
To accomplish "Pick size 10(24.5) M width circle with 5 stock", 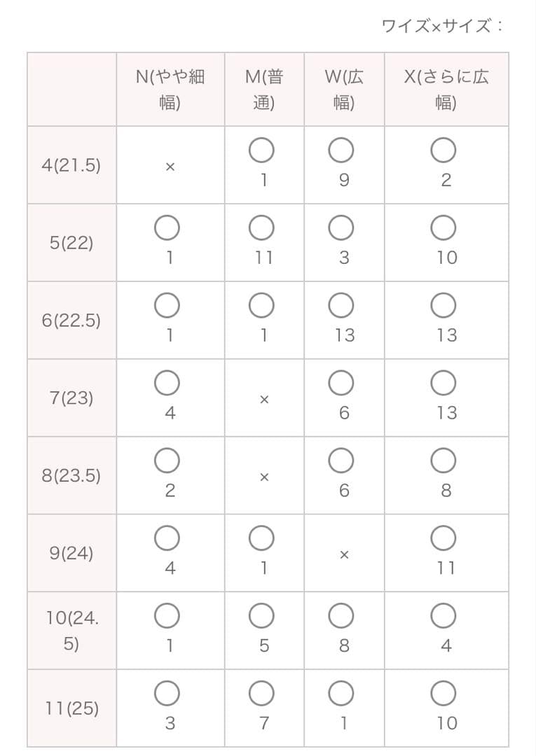I will click(261, 616).
